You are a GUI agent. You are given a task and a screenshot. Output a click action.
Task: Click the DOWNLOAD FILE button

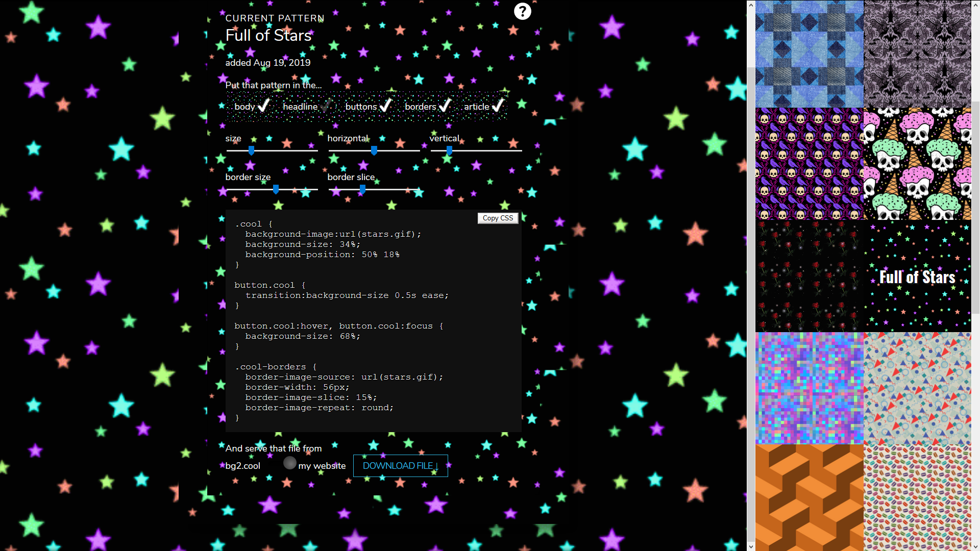(400, 466)
